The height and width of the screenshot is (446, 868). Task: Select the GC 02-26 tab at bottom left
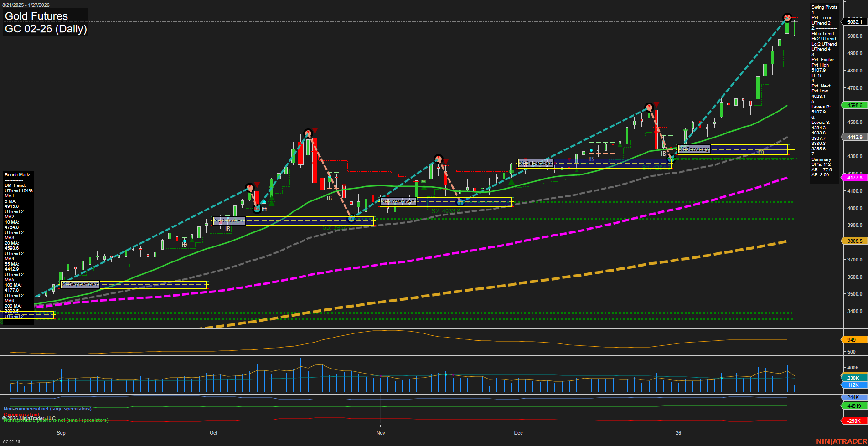coord(11,441)
